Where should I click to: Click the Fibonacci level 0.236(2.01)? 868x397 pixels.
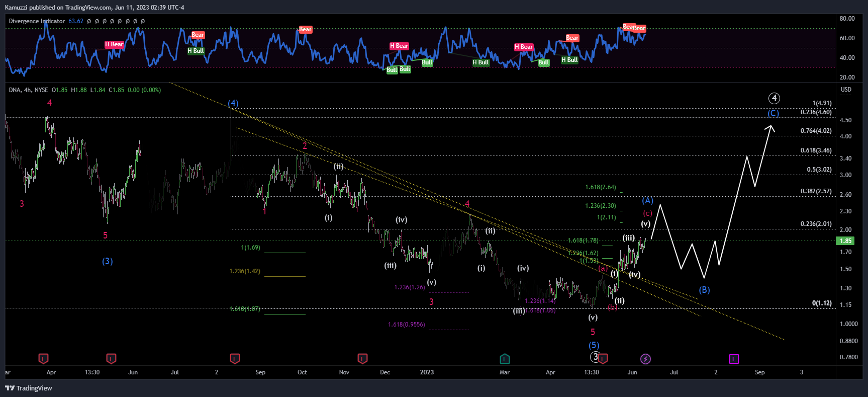pos(816,224)
